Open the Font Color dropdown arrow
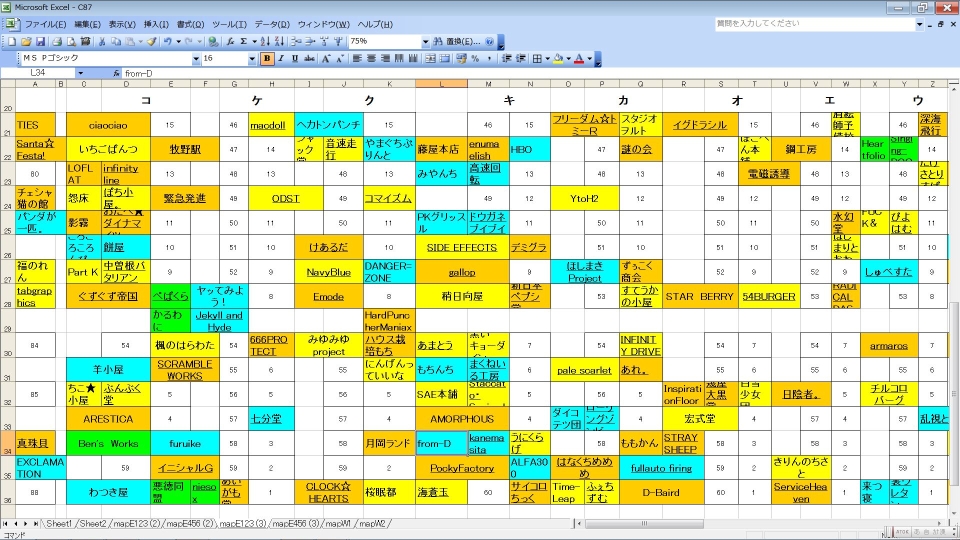The width and height of the screenshot is (960, 540). [x=590, y=59]
